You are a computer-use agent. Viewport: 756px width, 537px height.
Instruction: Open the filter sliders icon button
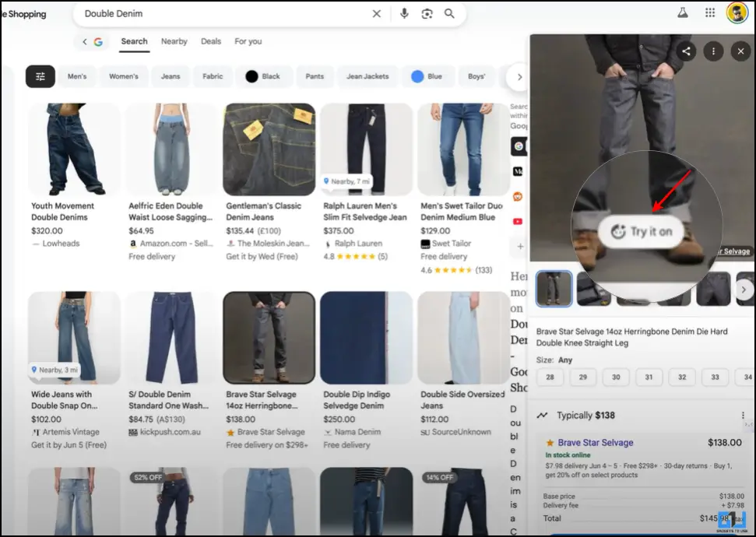(x=40, y=76)
